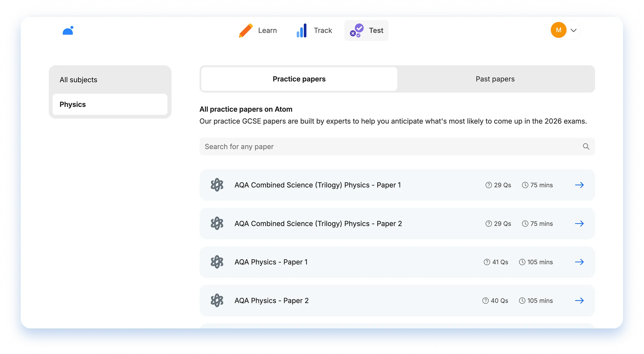Click the purple checkmark Test icon
Image resolution: width=644 pixels, height=354 pixels.
click(357, 30)
